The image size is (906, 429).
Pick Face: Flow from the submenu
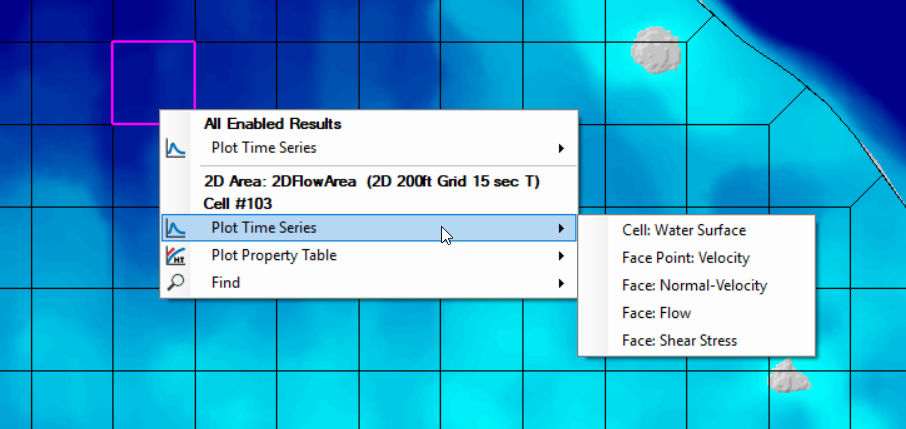(656, 313)
